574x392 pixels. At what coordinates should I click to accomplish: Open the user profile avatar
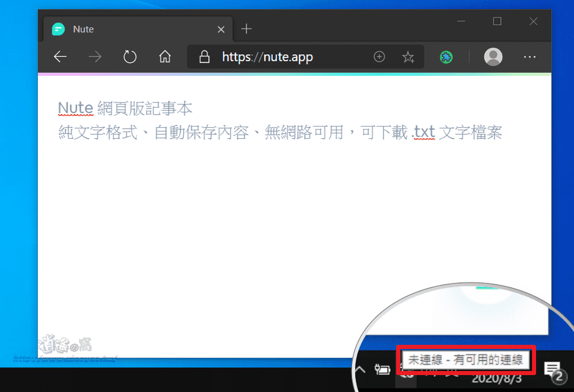point(493,57)
